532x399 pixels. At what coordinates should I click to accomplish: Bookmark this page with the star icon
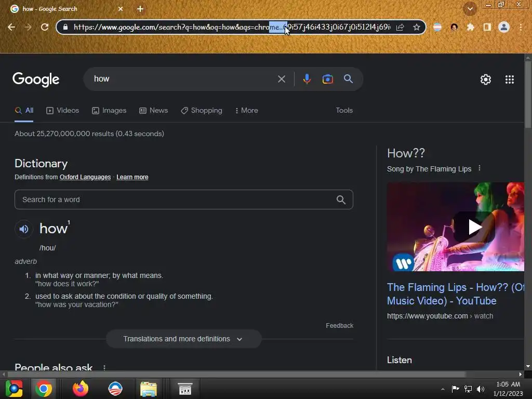tap(417, 27)
